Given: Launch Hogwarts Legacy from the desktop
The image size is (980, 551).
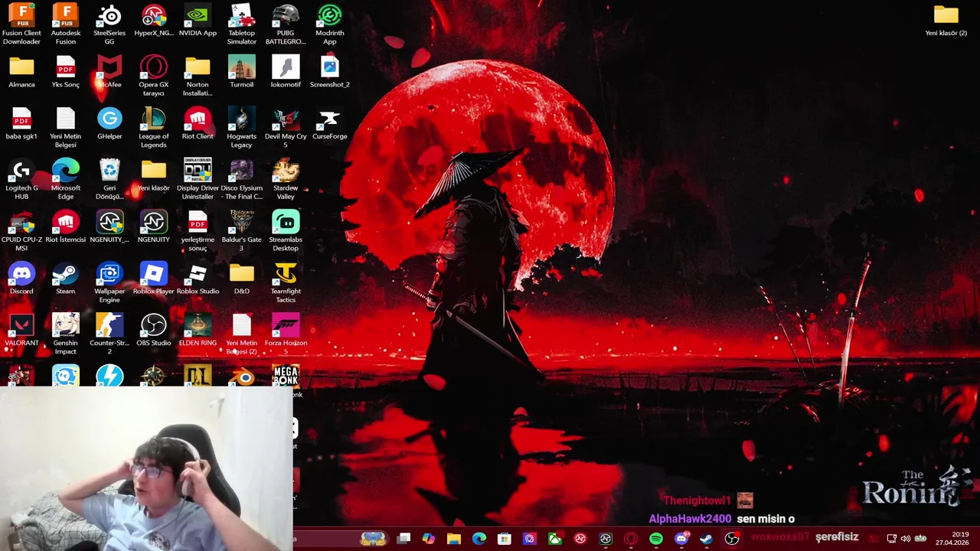Looking at the screenshot, I should click(242, 128).
